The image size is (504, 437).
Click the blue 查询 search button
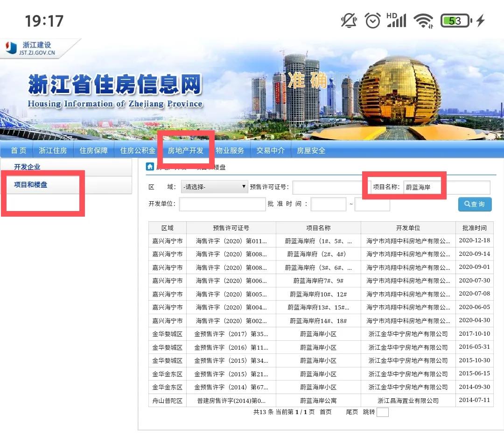click(475, 204)
